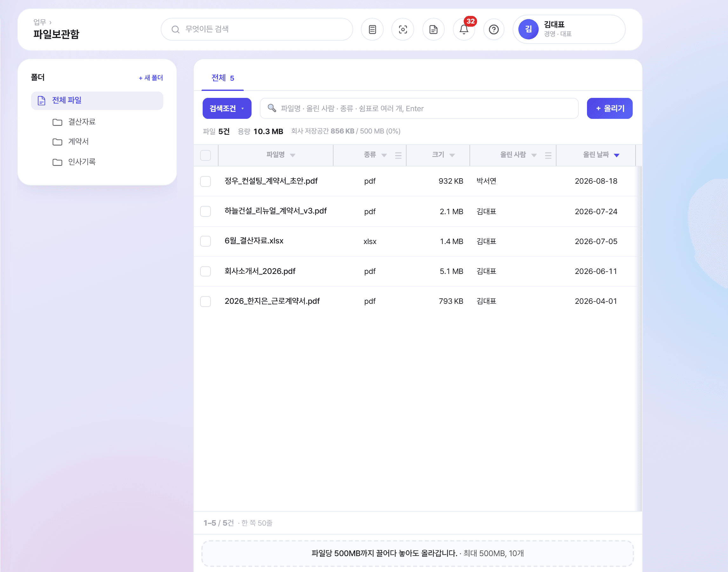The width and height of the screenshot is (728, 572).
Task: Check the 하늘건설_리뉴얼_계약서_v3.pdf row checkbox
Action: click(x=205, y=211)
